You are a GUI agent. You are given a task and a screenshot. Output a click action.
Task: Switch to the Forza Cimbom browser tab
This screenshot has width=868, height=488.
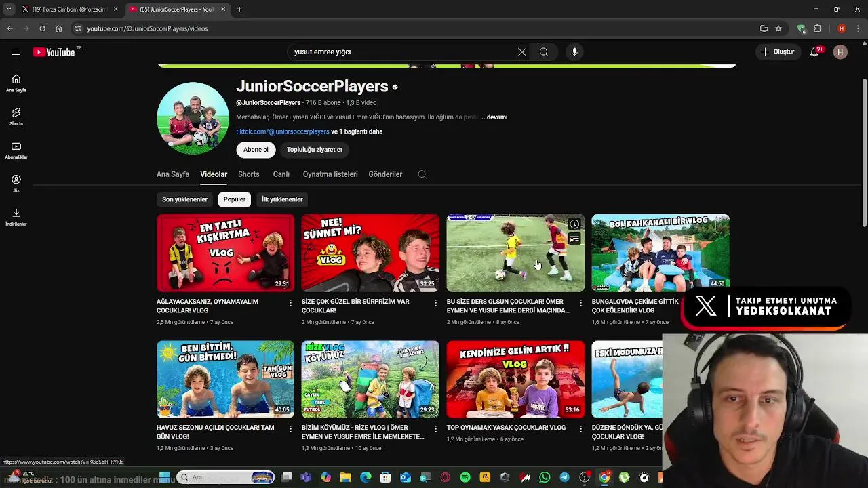pyautogui.click(x=70, y=9)
